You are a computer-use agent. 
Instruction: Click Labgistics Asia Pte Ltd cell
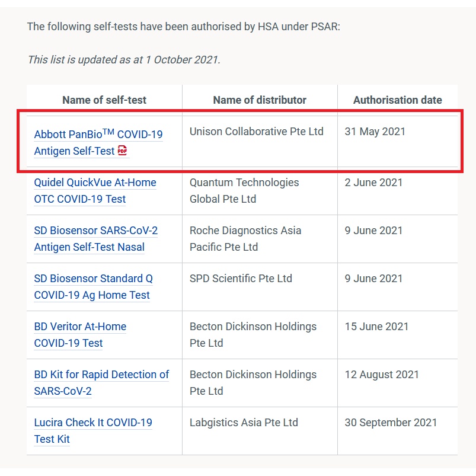tap(244, 423)
